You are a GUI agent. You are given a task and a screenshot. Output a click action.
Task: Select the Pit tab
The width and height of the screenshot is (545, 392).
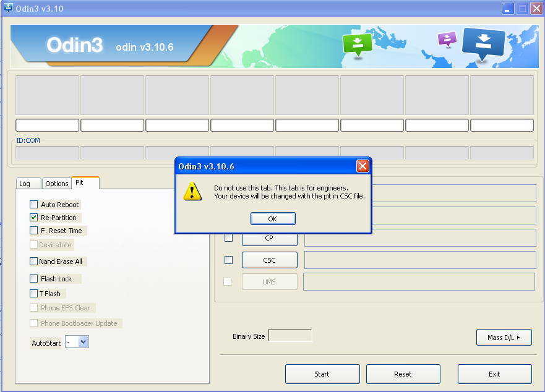click(85, 183)
